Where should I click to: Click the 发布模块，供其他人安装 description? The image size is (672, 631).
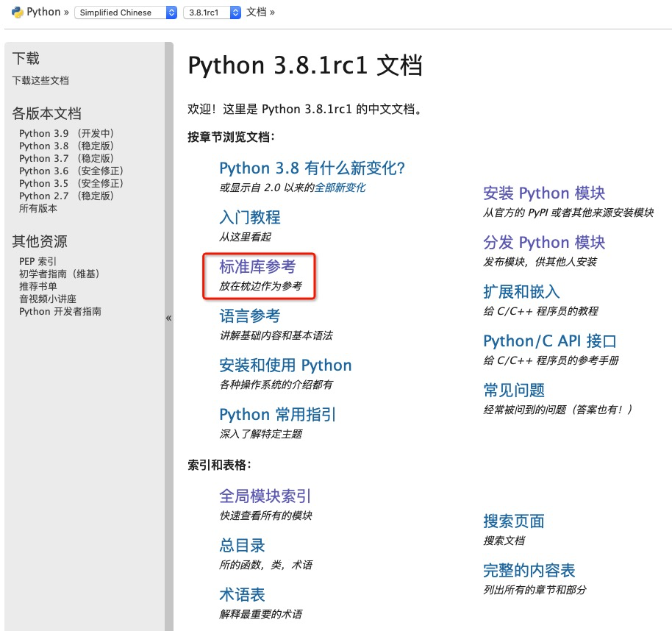coord(540,262)
